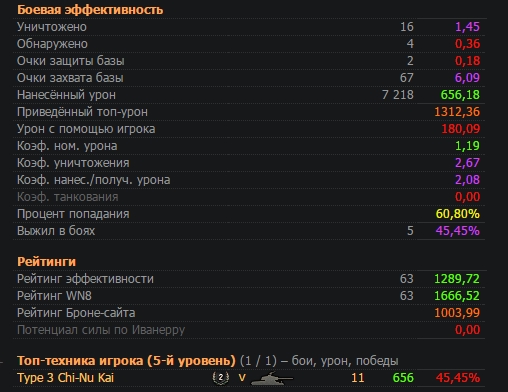Viewport: 508px width, 392px height.
Task: Click the yellow value 60,80%
Action: [458, 214]
